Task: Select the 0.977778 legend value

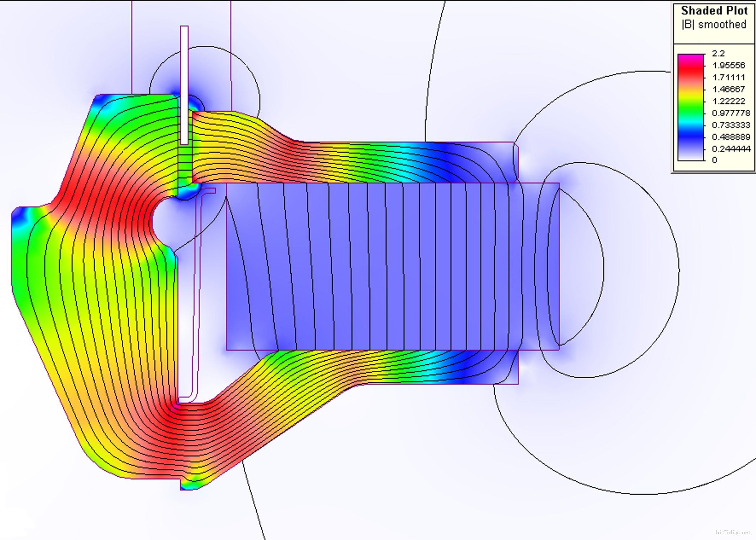Action: pyautogui.click(x=731, y=113)
